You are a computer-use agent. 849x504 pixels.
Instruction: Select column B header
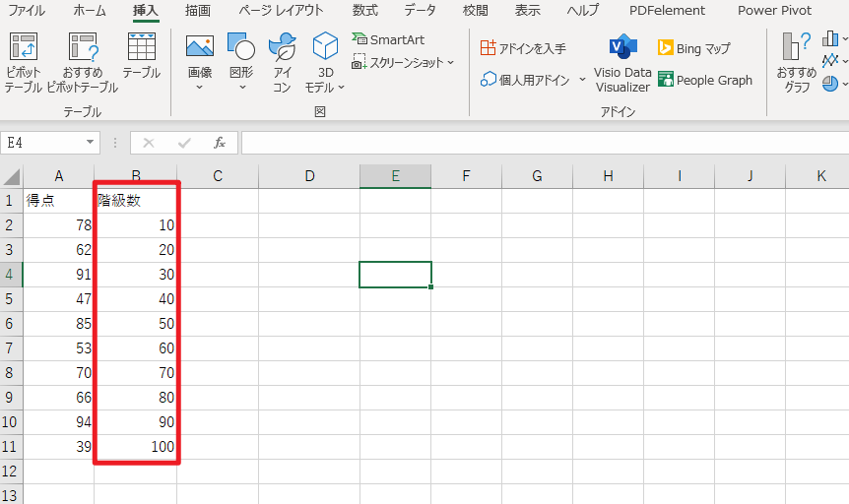point(136,176)
